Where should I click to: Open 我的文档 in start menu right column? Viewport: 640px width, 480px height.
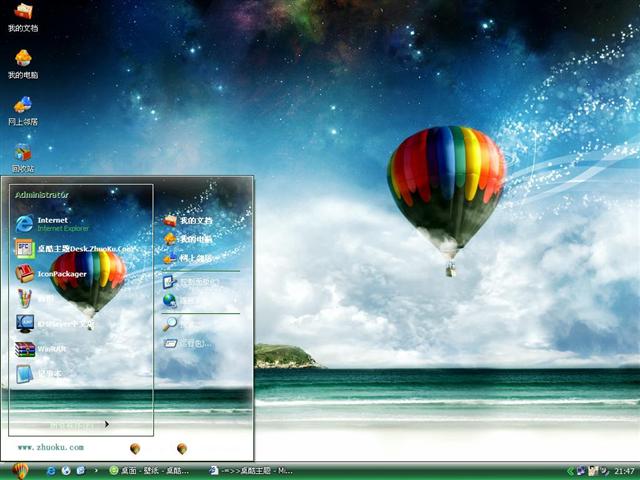188,220
